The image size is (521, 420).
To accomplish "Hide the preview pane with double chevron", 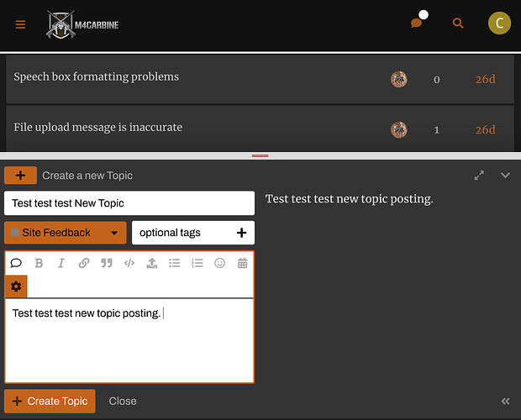I will pyautogui.click(x=506, y=402).
